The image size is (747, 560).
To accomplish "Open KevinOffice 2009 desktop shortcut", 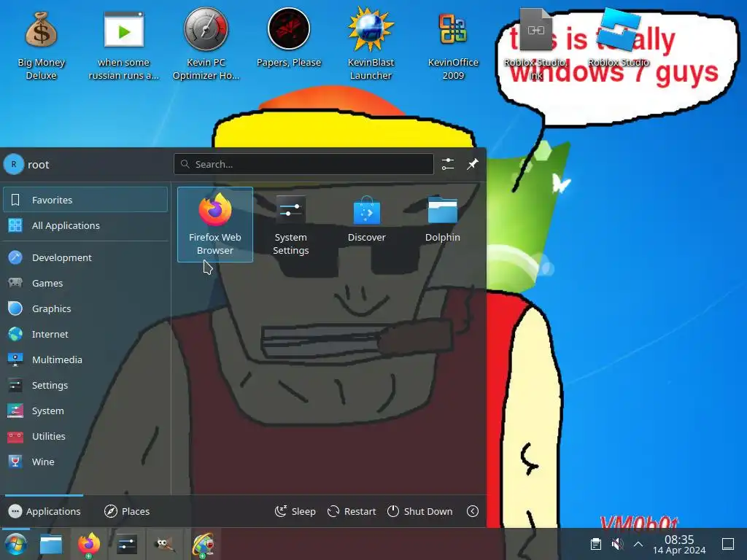I will click(453, 45).
